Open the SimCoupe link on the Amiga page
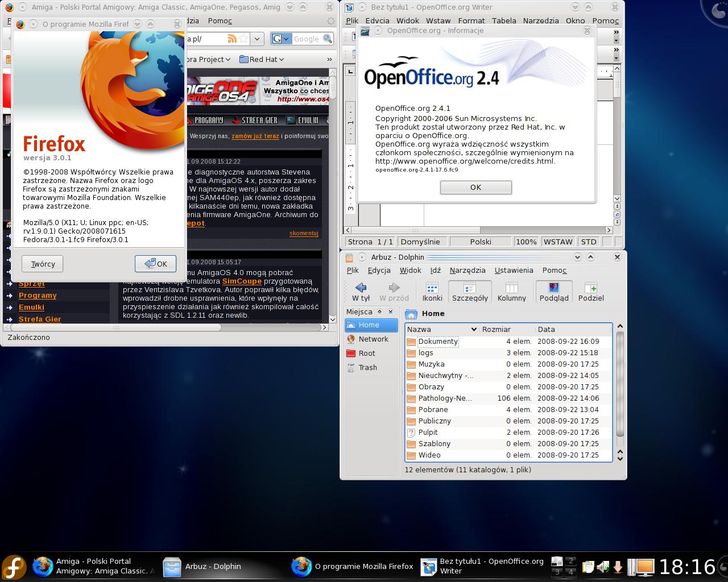The image size is (728, 582). (x=242, y=281)
